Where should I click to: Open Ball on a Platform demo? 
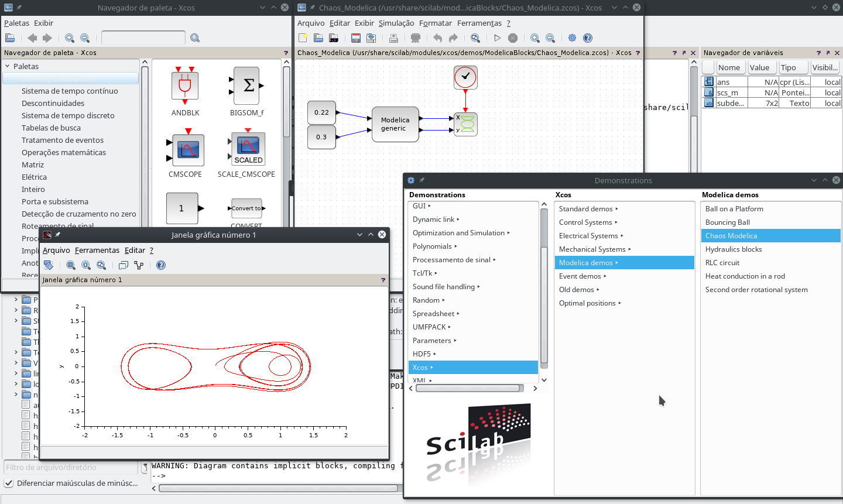pyautogui.click(x=734, y=209)
